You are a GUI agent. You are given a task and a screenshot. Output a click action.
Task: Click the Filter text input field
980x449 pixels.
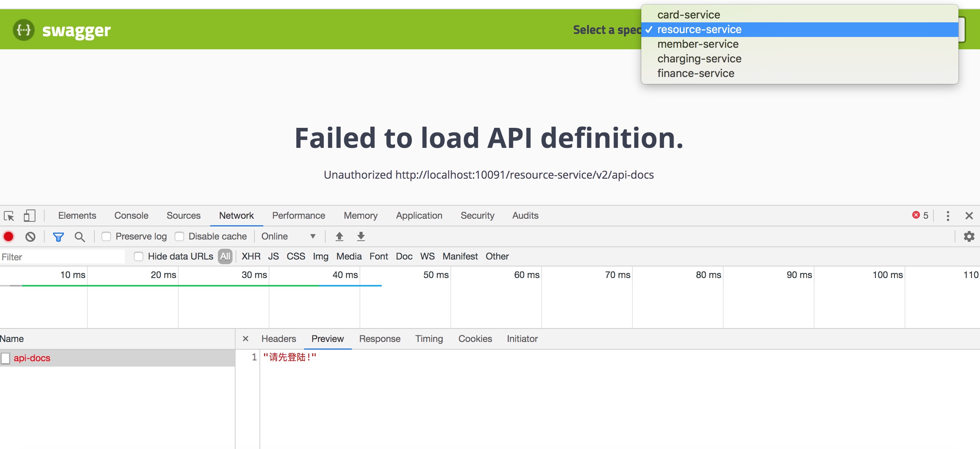62,257
